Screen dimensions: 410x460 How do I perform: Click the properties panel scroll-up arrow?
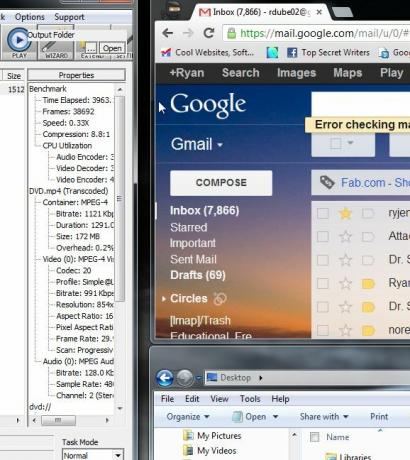pos(120,89)
